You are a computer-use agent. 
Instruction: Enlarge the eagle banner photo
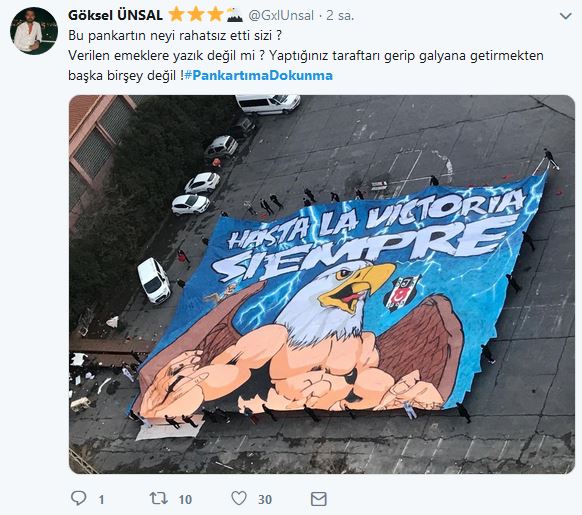point(322,284)
